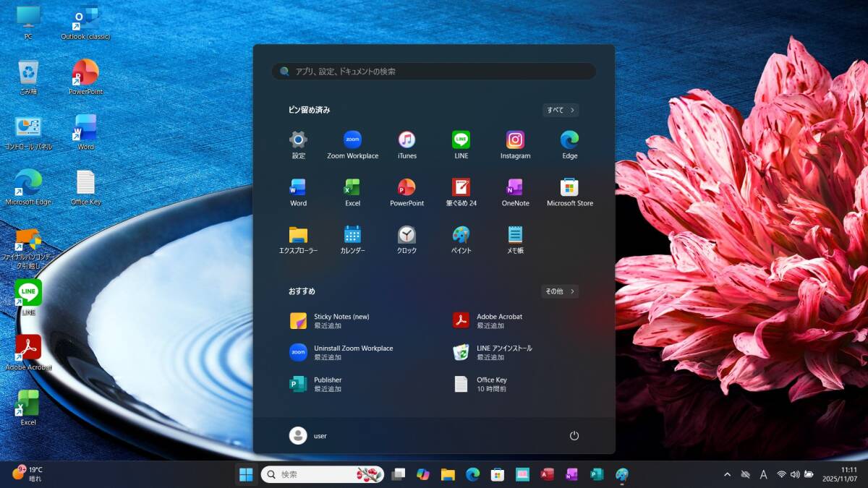Viewport: 868px width, 488px height.
Task: Select Word shortcut on the desktop
Action: [85, 132]
